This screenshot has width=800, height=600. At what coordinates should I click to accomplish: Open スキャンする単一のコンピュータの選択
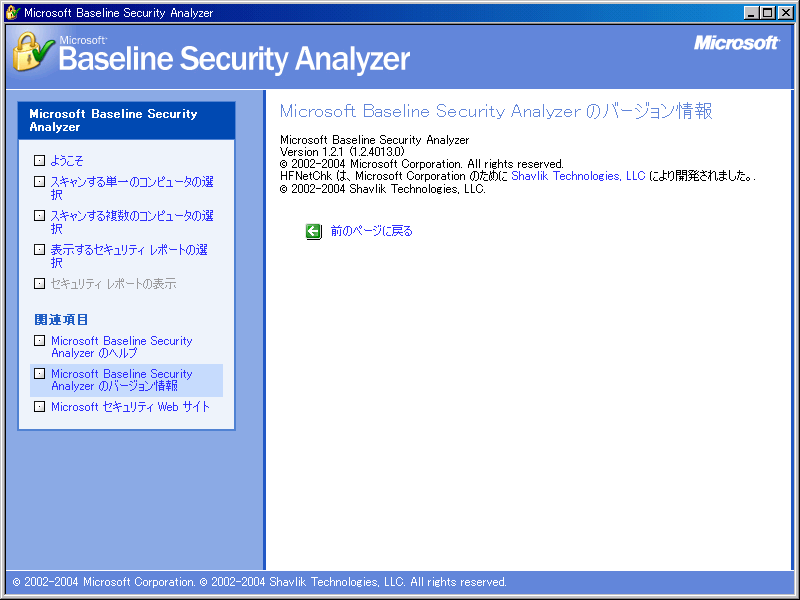pos(132,188)
